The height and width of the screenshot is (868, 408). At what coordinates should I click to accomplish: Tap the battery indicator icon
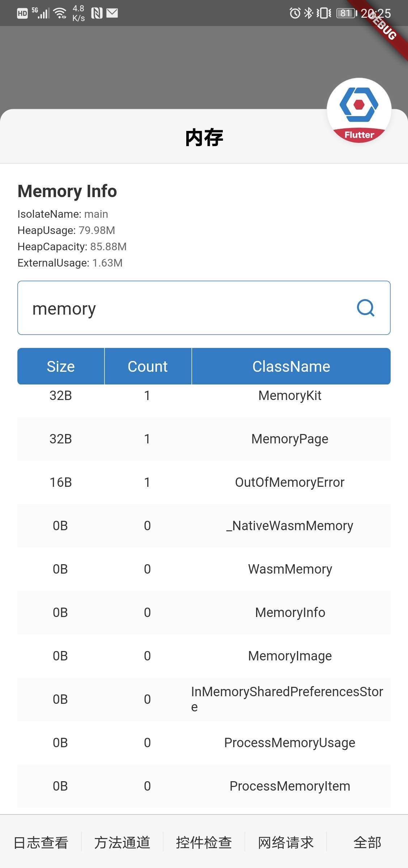pyautogui.click(x=347, y=13)
